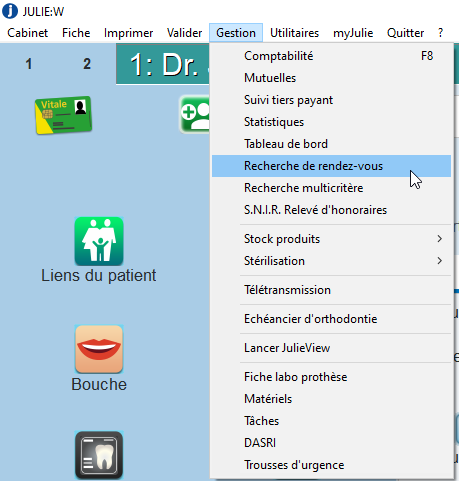Click the Liens du patient label

99,275
